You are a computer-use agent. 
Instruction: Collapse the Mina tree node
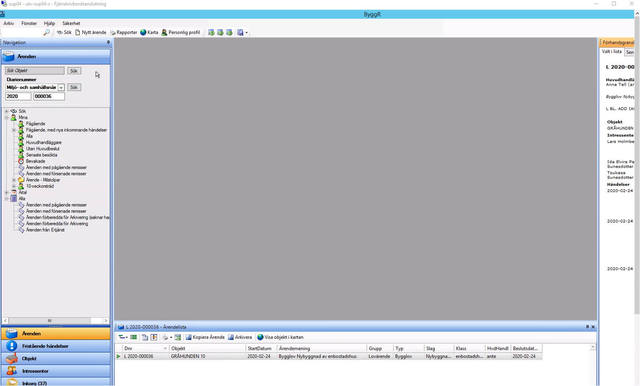point(7,118)
